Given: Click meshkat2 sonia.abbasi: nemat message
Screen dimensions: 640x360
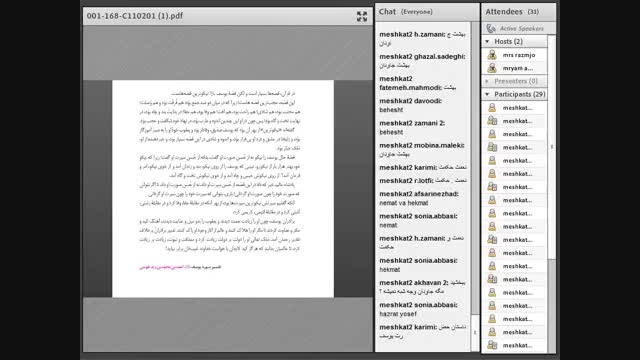Looking at the screenshot, I should pos(419,220).
